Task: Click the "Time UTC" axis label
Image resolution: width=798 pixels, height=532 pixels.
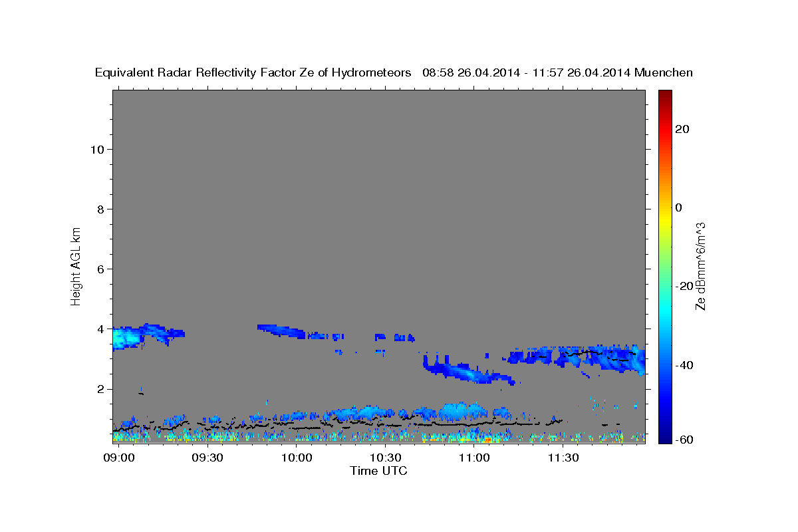Action: (378, 471)
